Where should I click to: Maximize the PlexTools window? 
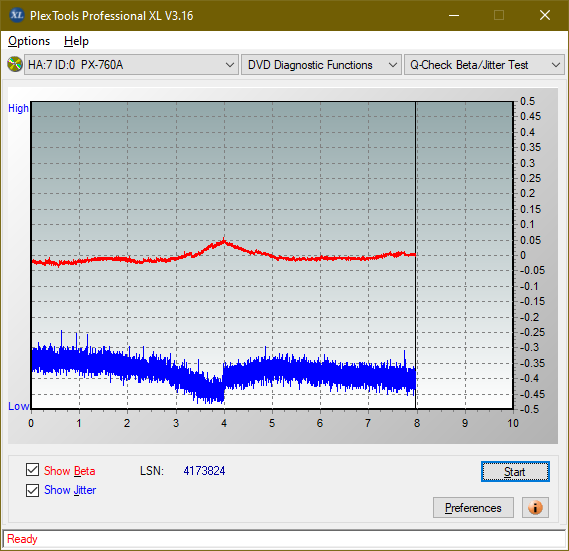(x=499, y=15)
